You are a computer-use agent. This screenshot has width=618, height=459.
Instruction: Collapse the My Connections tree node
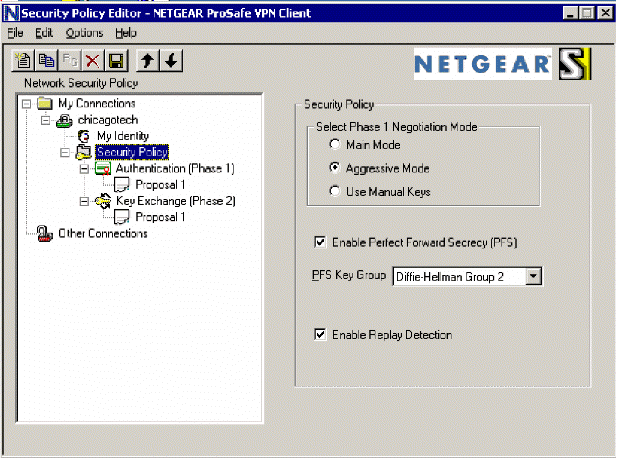[x=26, y=104]
